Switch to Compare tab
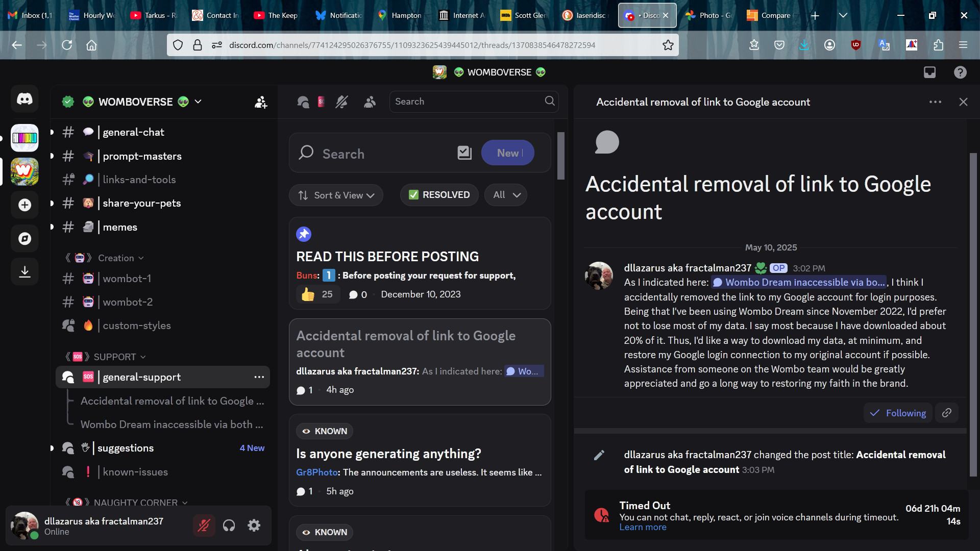The height and width of the screenshot is (551, 980). click(770, 15)
